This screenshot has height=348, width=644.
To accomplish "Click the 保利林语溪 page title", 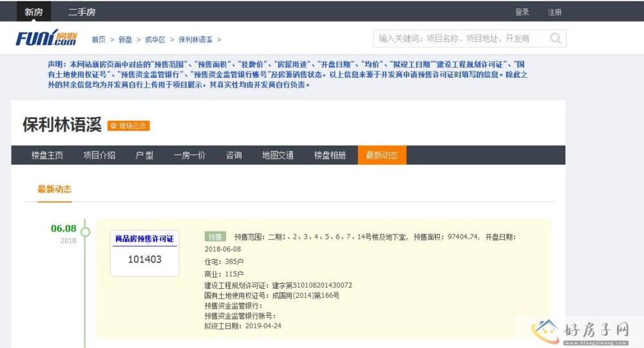I will (62, 124).
